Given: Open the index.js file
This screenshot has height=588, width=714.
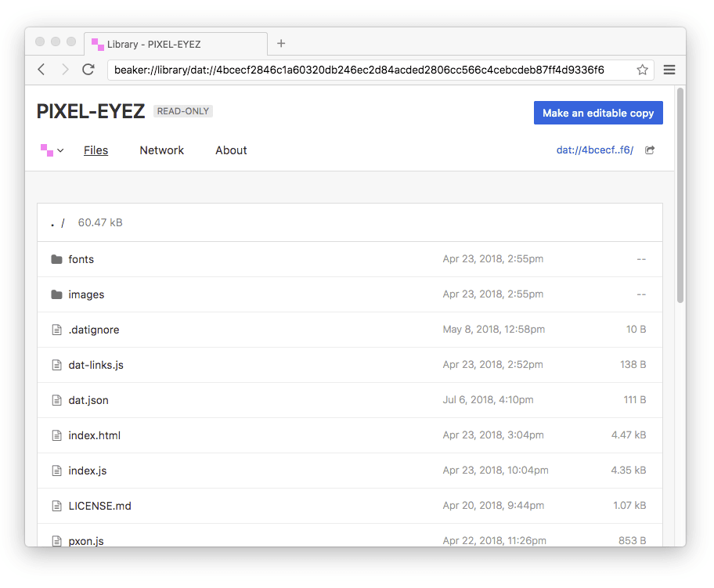Looking at the screenshot, I should coord(88,471).
